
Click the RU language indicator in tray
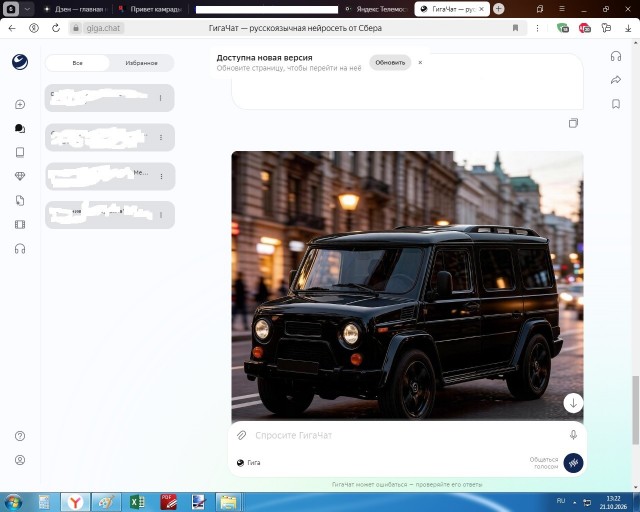coord(561,501)
